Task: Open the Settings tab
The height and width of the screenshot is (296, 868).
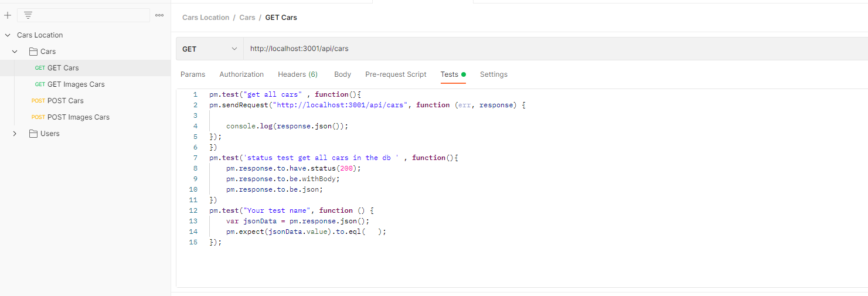Action: pos(493,74)
